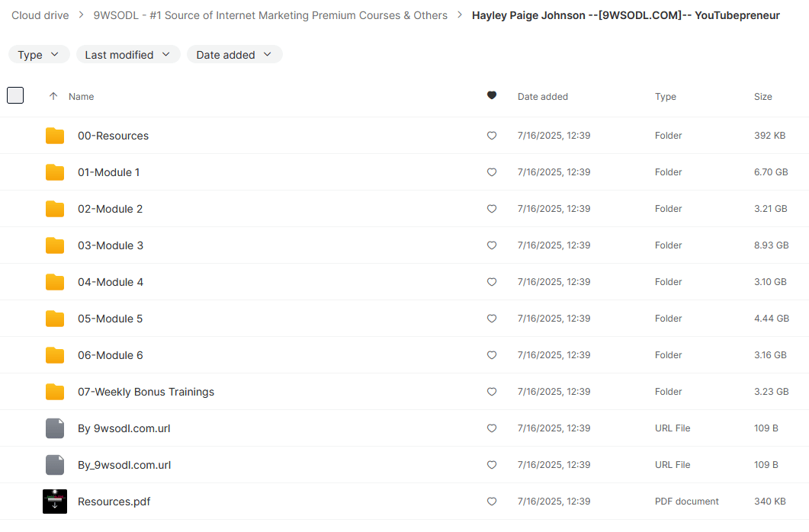Sort by the Size column header
Image resolution: width=809 pixels, height=532 pixels.
coord(762,97)
